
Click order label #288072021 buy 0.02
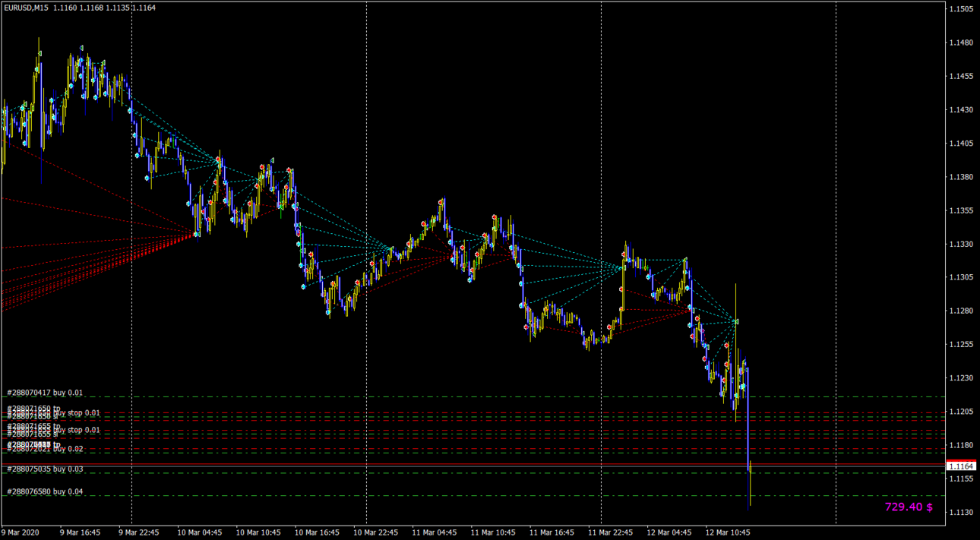45,449
